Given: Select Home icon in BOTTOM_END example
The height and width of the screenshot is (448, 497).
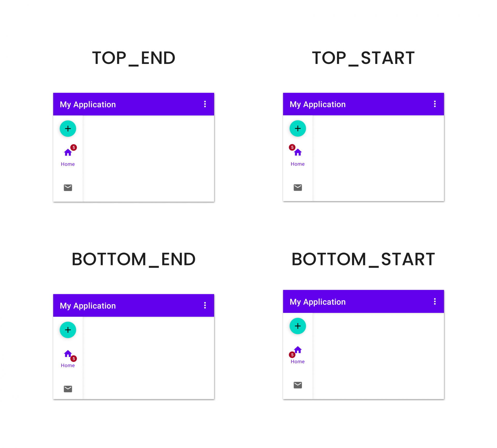Looking at the screenshot, I should (x=68, y=354).
